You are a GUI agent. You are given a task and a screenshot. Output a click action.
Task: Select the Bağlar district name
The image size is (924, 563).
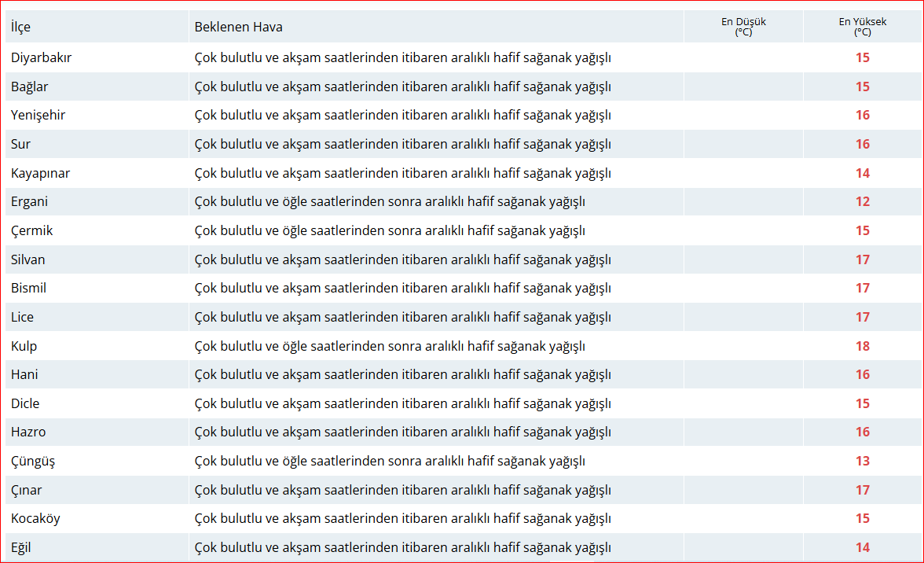(x=30, y=86)
